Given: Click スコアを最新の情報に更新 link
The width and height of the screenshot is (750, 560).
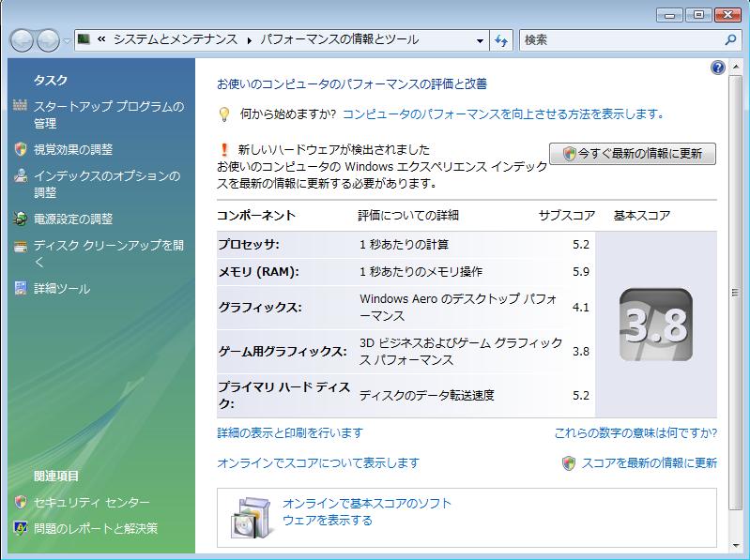Looking at the screenshot, I should tap(649, 463).
